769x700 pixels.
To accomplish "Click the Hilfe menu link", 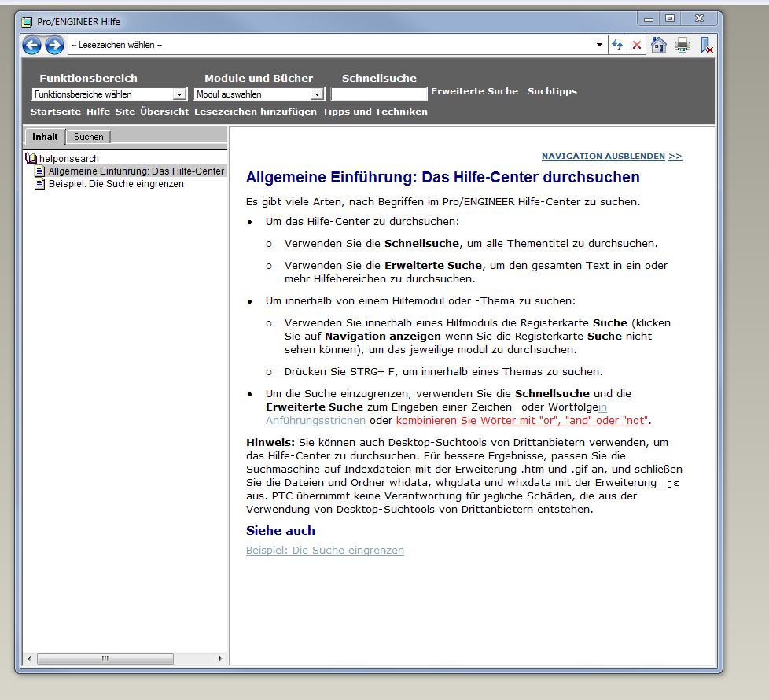I will (x=98, y=112).
